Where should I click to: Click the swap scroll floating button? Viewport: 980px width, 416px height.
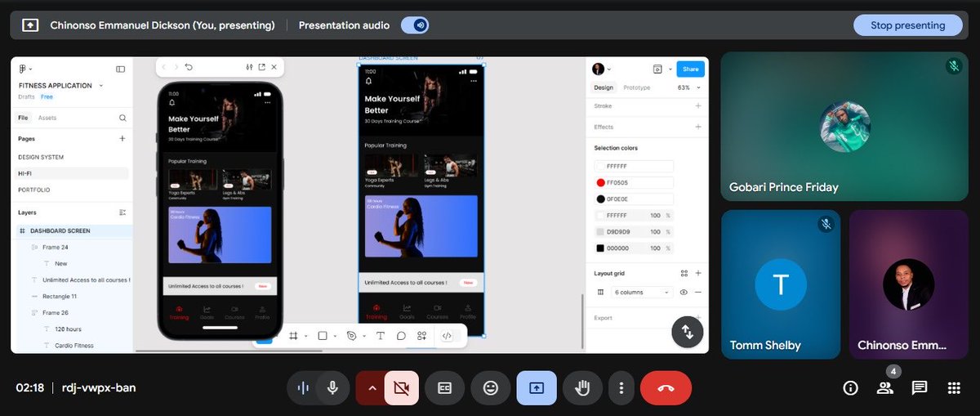[x=688, y=331]
